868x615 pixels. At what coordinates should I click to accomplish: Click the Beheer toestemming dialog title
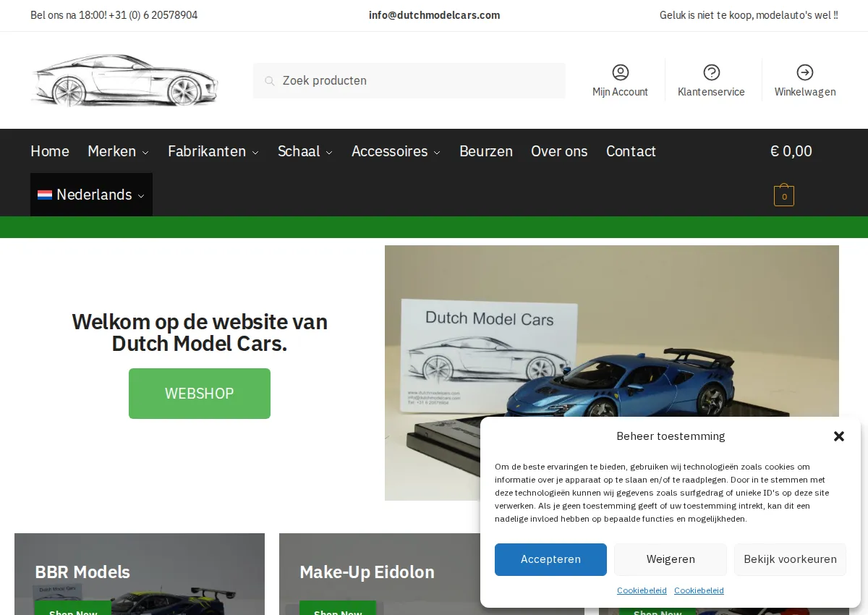[x=671, y=436]
